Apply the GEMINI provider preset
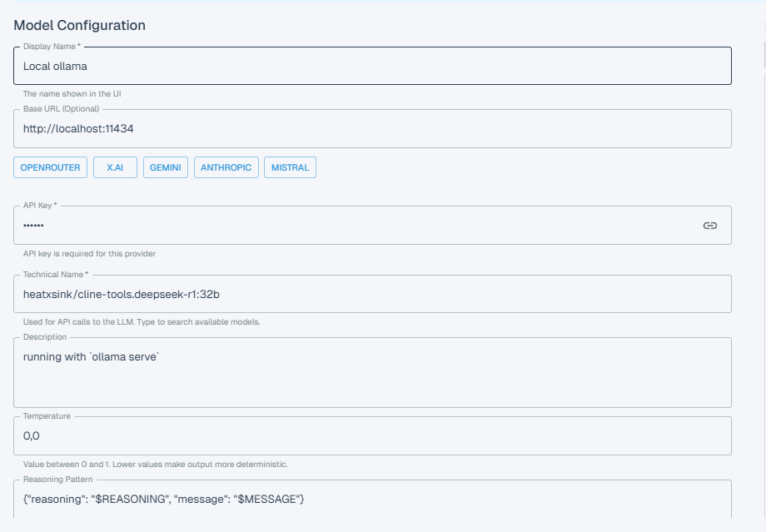The image size is (766, 532). tap(166, 167)
